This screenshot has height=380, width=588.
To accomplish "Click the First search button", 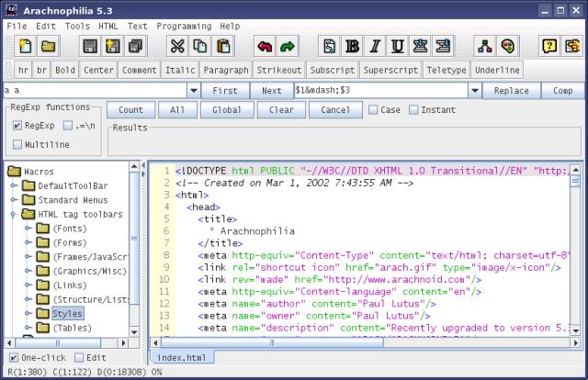I will tap(225, 91).
